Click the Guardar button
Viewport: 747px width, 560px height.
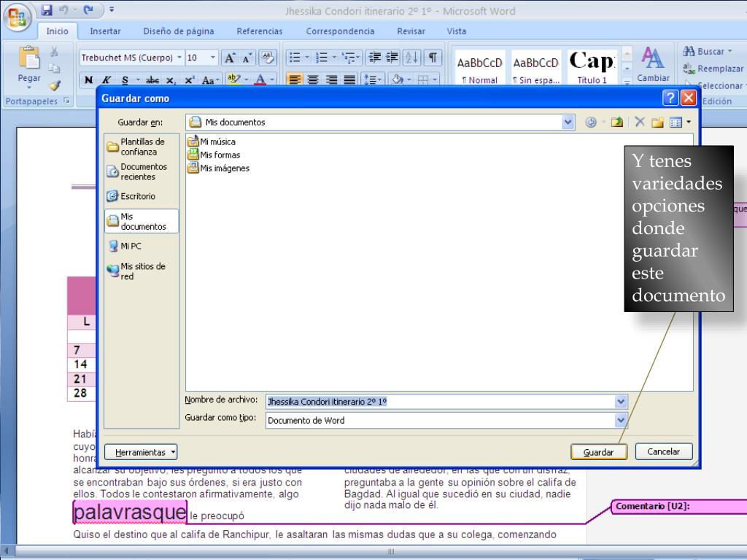(x=599, y=452)
